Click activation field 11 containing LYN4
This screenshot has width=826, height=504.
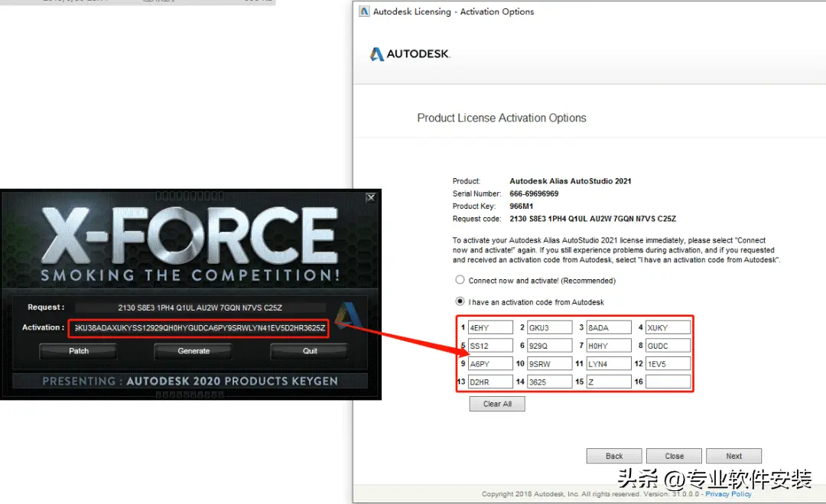coord(609,363)
